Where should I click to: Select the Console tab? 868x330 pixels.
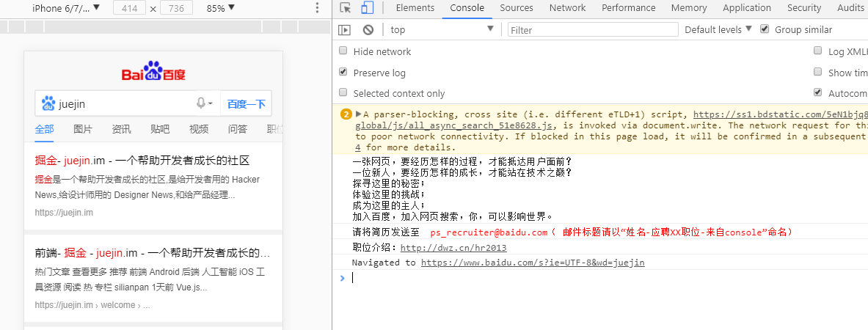coord(467,8)
